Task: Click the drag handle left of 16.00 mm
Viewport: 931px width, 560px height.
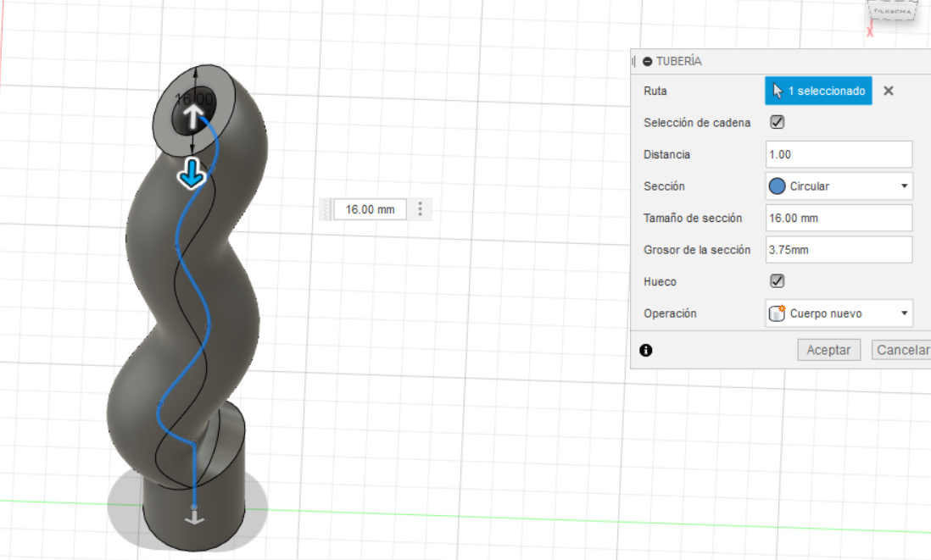Action: tap(326, 209)
